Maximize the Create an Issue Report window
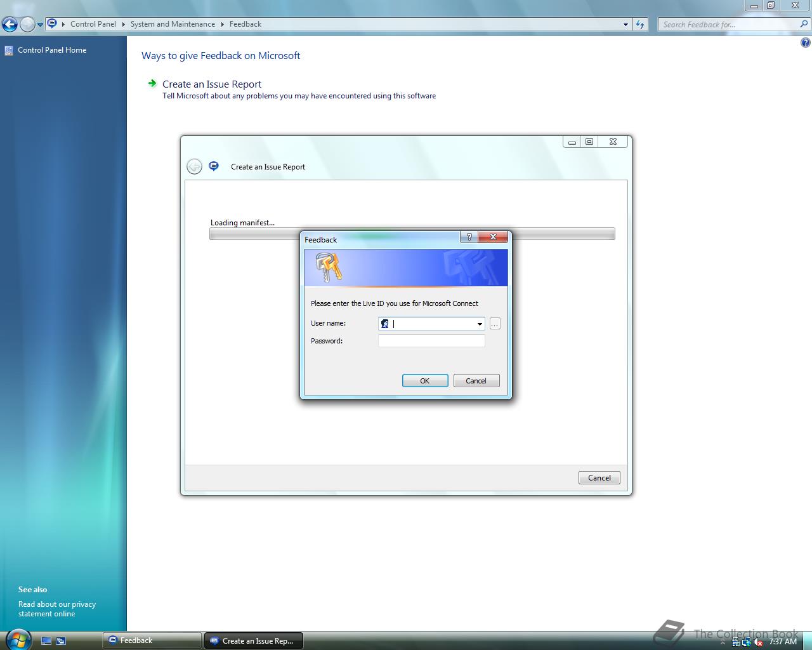 click(x=589, y=142)
